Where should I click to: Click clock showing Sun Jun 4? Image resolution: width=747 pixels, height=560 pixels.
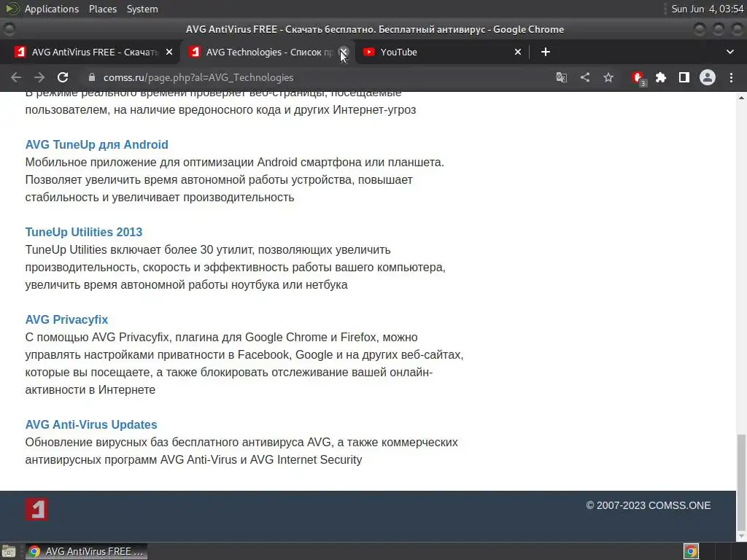click(708, 9)
